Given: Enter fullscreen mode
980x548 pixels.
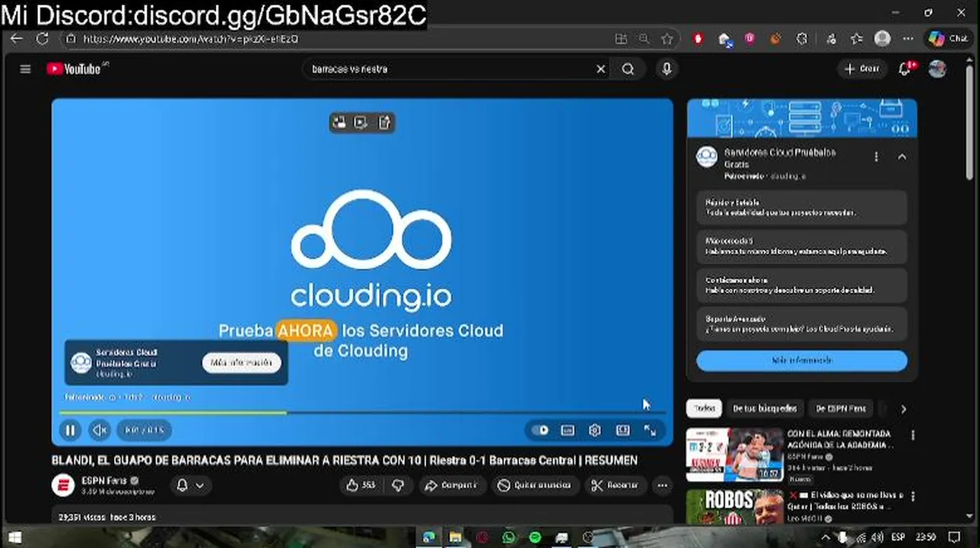Looking at the screenshot, I should 650,430.
